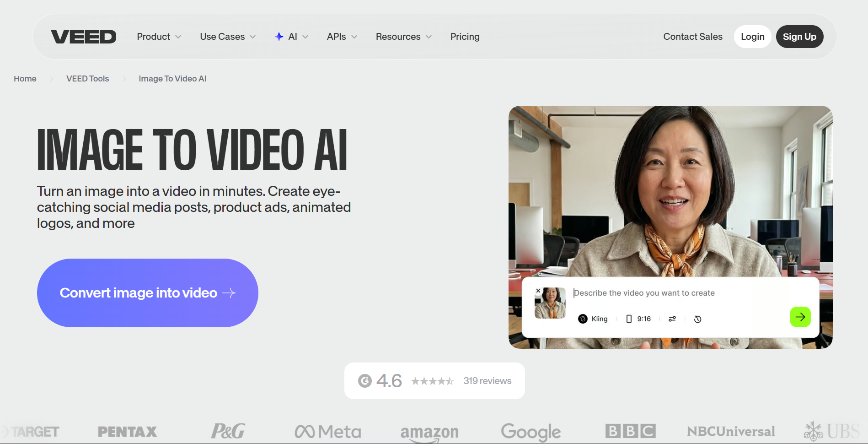Image resolution: width=868 pixels, height=444 pixels.
Task: Expand the APIs menu
Action: (x=342, y=37)
